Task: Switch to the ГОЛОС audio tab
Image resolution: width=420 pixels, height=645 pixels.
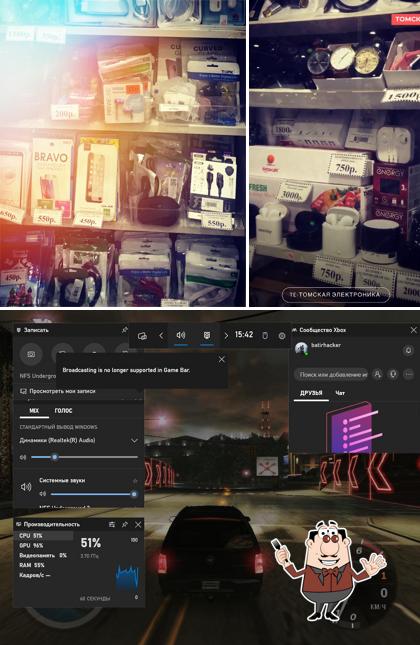Action: click(63, 411)
